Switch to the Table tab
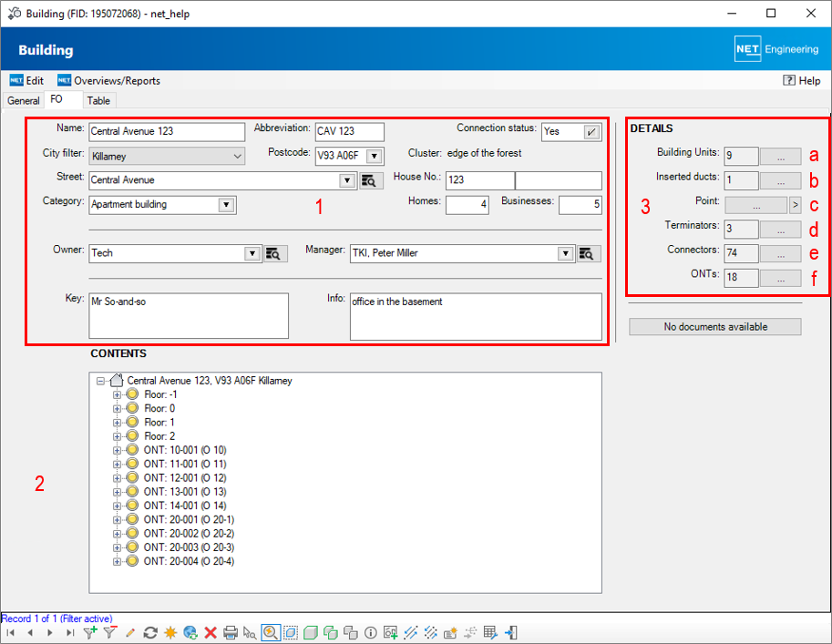This screenshot has height=644, width=832. tap(98, 101)
